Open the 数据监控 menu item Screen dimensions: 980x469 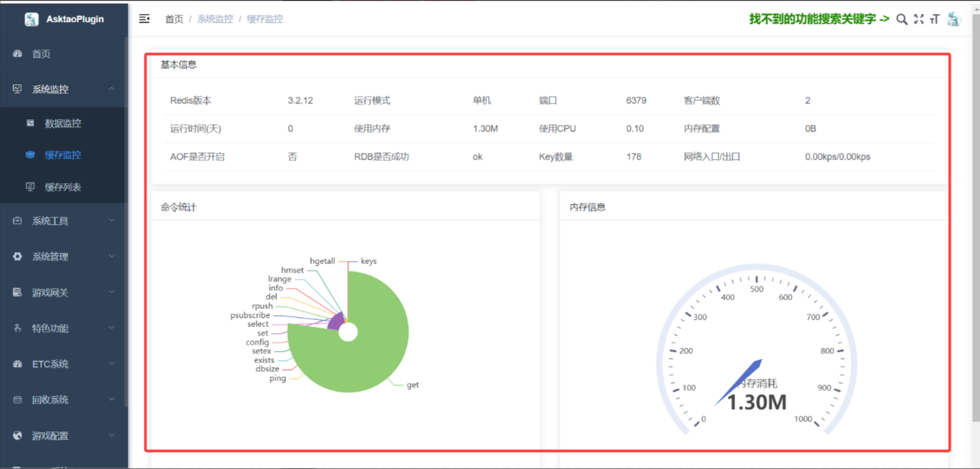[63, 123]
